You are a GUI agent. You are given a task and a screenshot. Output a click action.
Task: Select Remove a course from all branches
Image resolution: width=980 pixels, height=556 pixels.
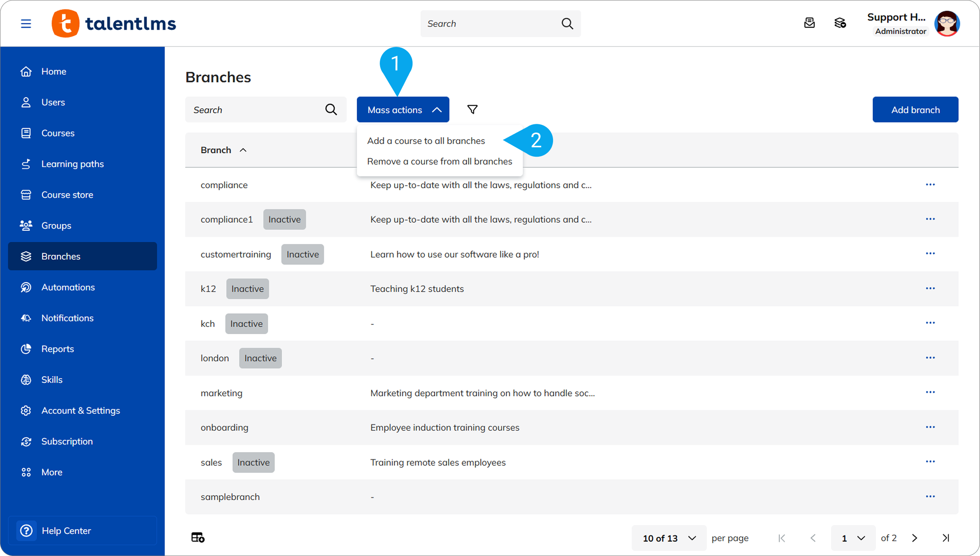439,161
